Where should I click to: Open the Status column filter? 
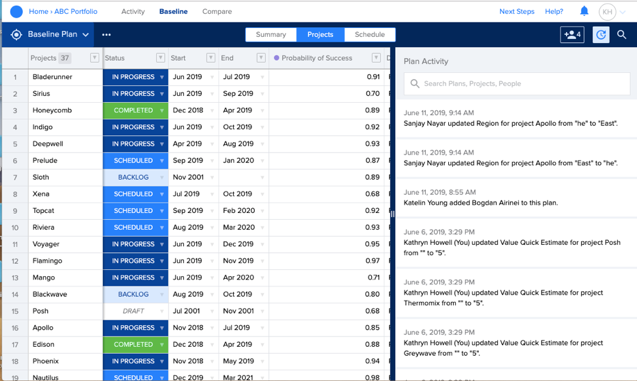pos(160,58)
